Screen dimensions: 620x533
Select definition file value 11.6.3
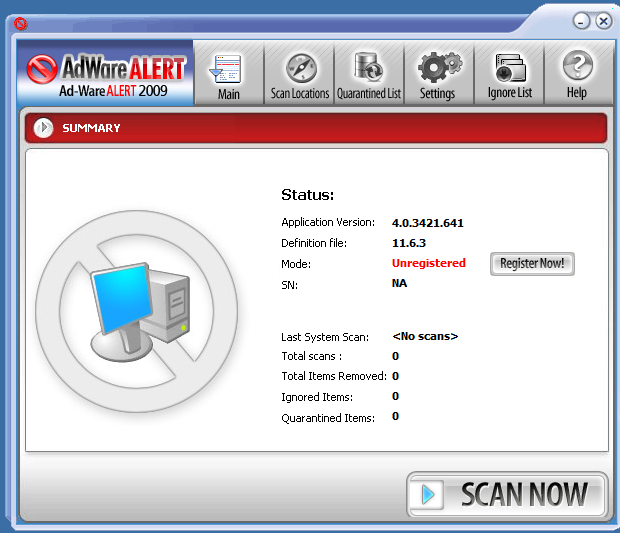pyautogui.click(x=409, y=243)
